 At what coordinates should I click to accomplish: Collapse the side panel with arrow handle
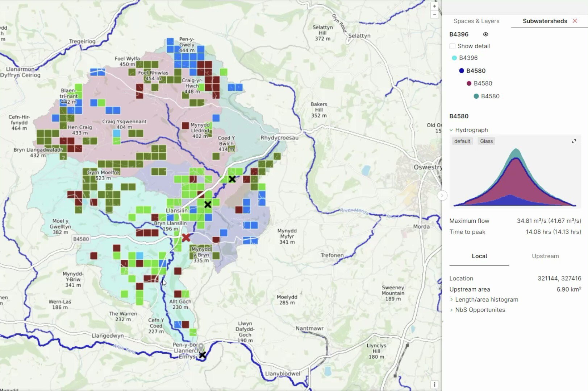pos(442,195)
